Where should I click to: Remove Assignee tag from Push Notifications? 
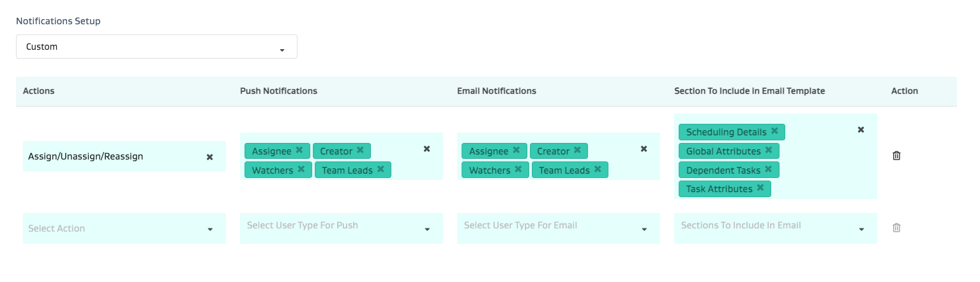(298, 151)
